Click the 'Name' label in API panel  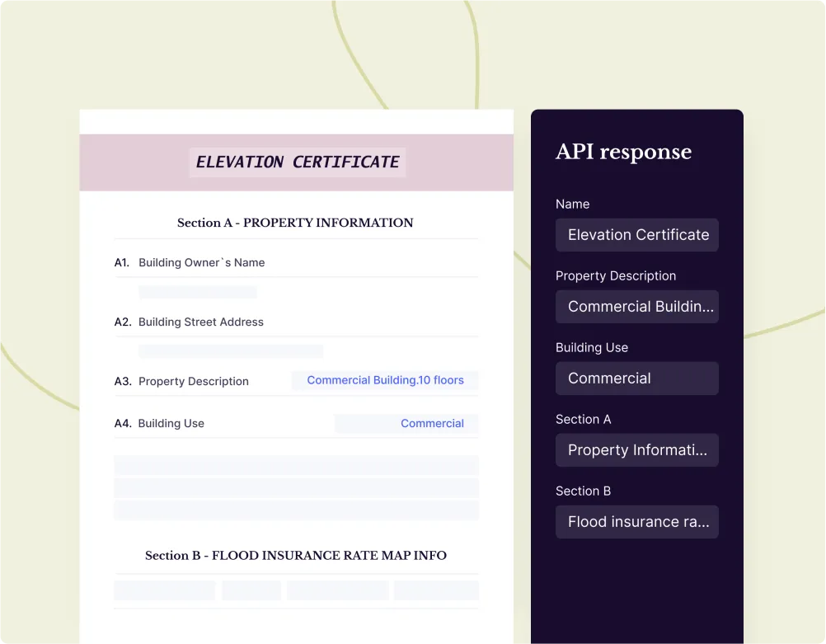(572, 204)
